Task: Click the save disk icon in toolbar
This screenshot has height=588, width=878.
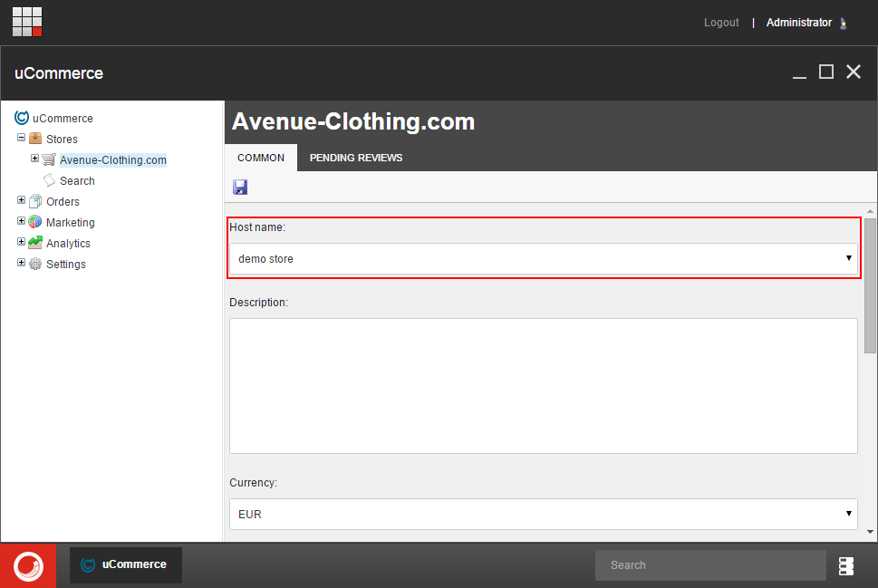Action: coord(240,187)
